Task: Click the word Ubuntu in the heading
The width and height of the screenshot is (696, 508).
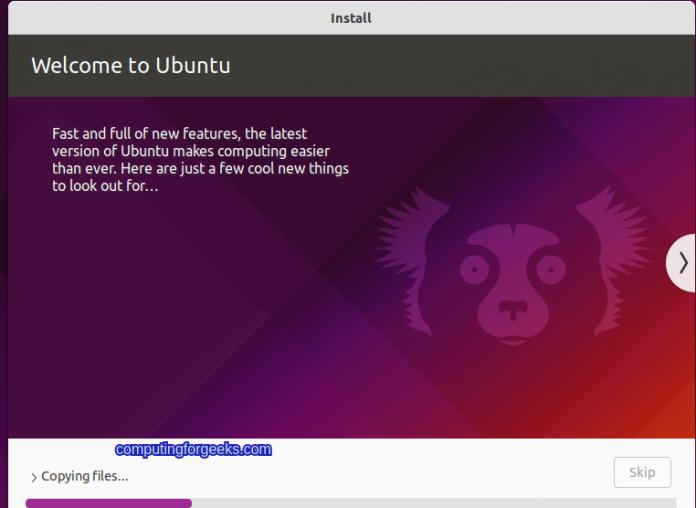Action: click(x=193, y=66)
